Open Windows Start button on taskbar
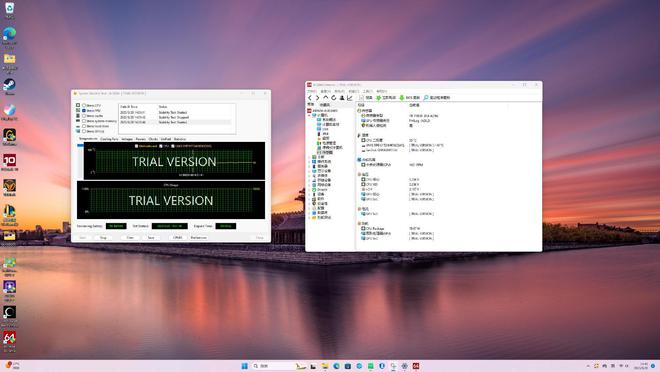660x372 pixels. point(245,366)
